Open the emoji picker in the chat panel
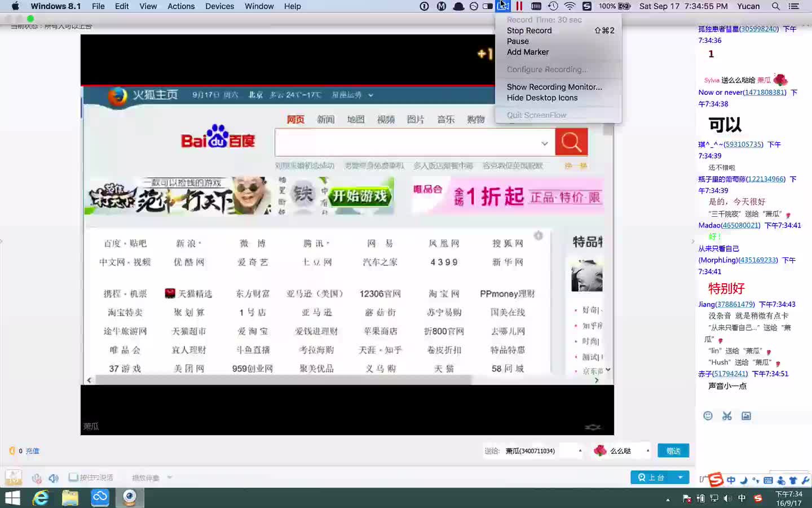This screenshot has height=508, width=812. [708, 415]
